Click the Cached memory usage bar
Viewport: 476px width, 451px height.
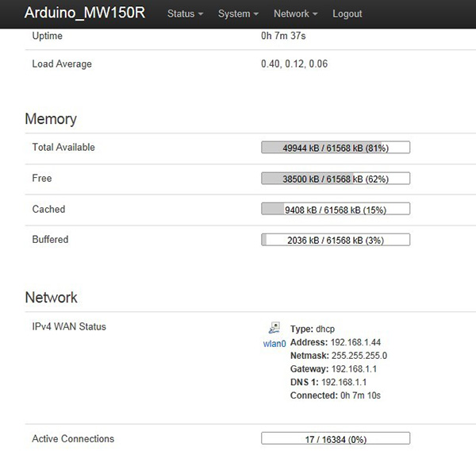336,210
